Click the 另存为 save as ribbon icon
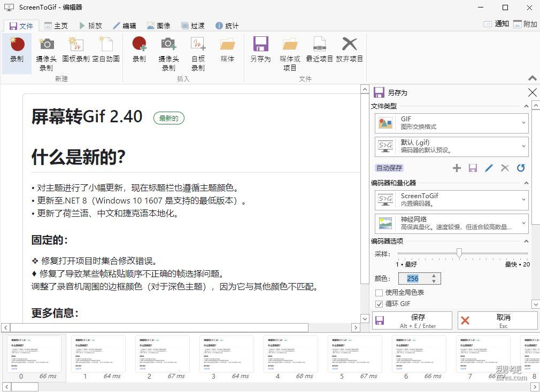This screenshot has width=540, height=392. point(261,50)
